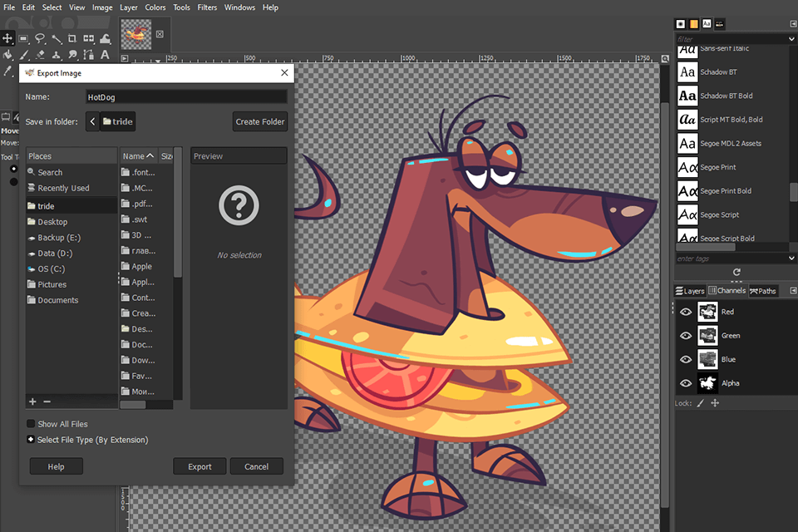Activate the Eraser tool

[40, 55]
